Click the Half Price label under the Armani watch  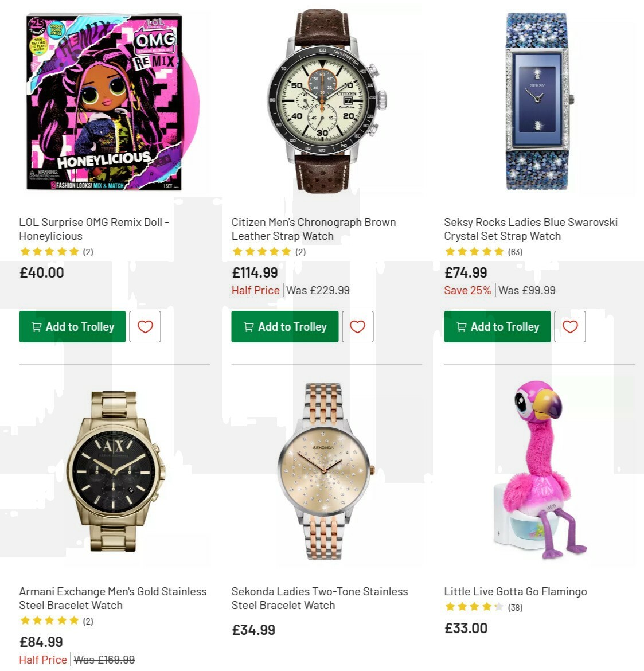[42, 659]
